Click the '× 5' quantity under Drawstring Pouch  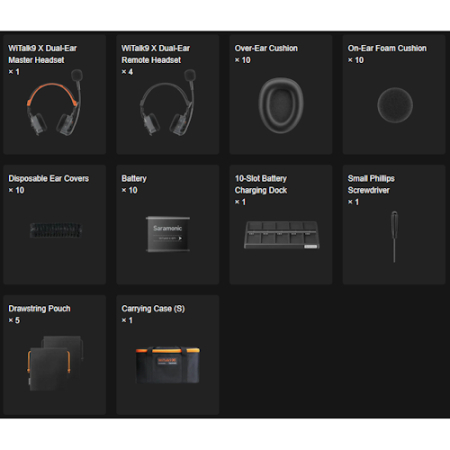pos(14,320)
